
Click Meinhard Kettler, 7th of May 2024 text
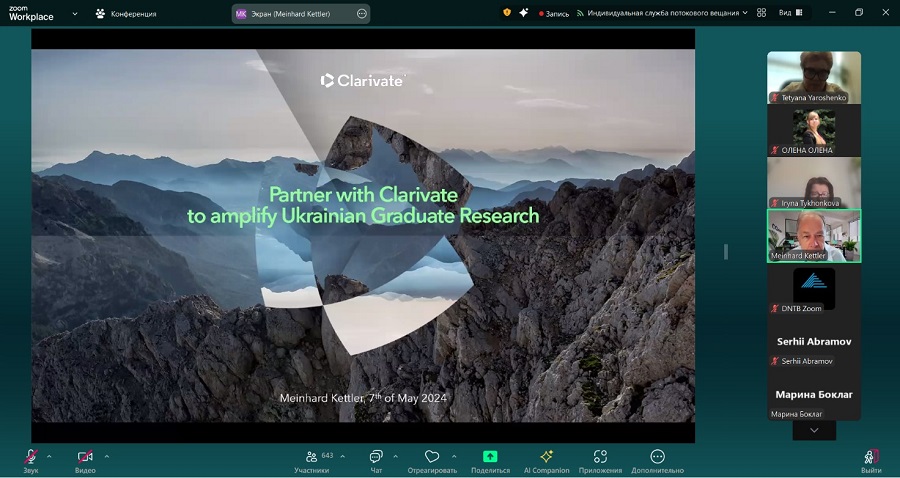[363, 398]
